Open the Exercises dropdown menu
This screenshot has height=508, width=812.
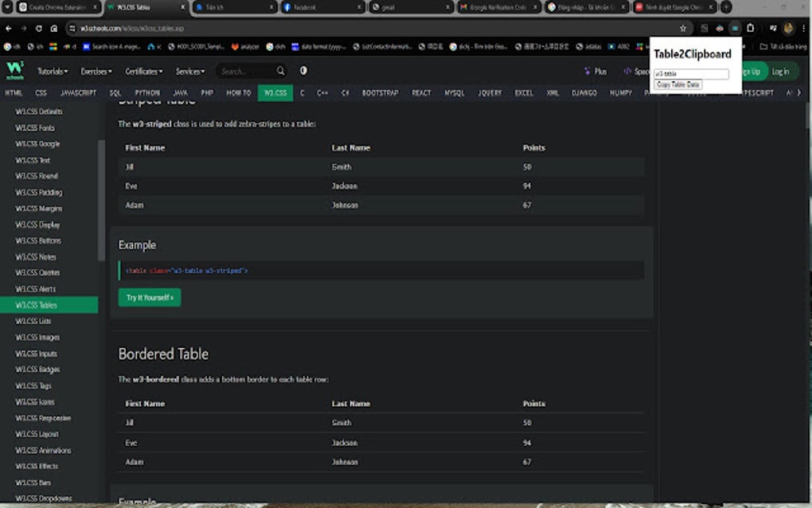(96, 71)
